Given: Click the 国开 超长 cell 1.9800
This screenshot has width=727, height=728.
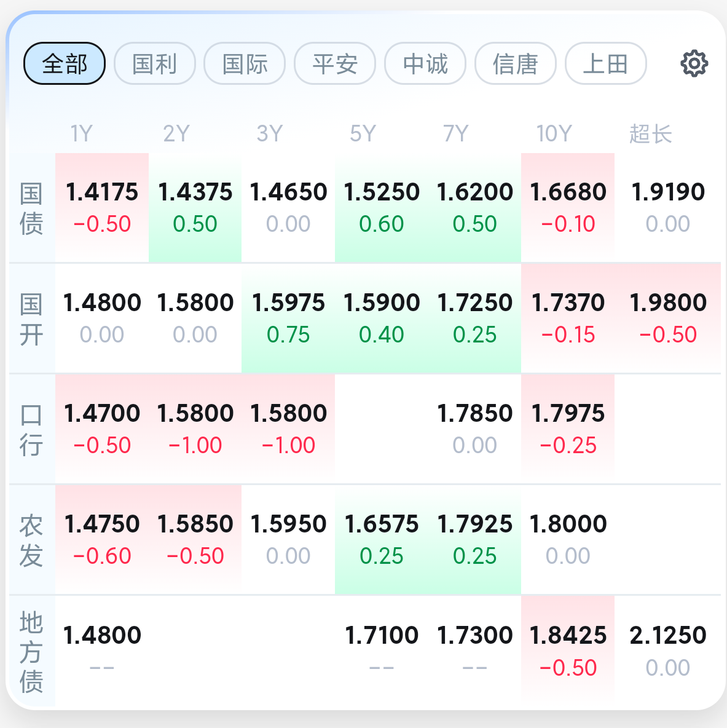Looking at the screenshot, I should pyautogui.click(x=667, y=318).
